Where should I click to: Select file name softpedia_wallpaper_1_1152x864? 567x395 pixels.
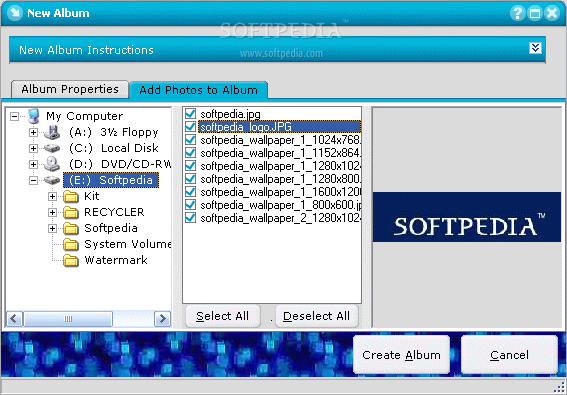pos(280,153)
